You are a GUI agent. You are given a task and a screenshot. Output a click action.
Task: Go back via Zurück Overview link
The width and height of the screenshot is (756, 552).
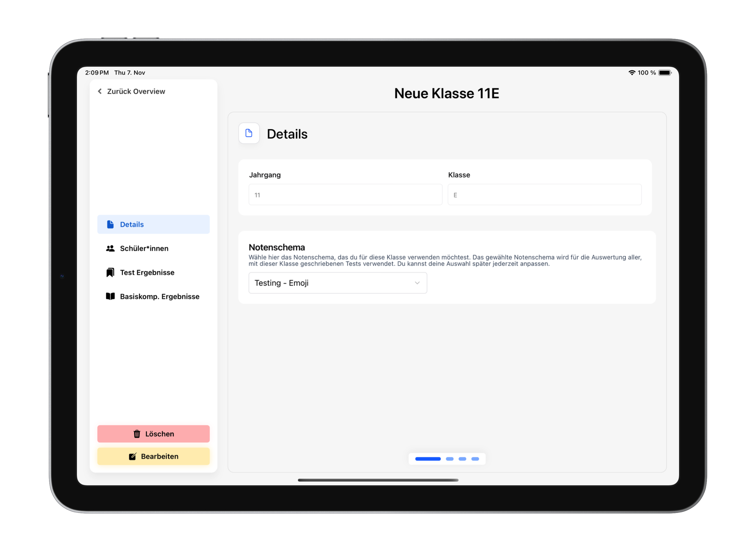pos(136,91)
